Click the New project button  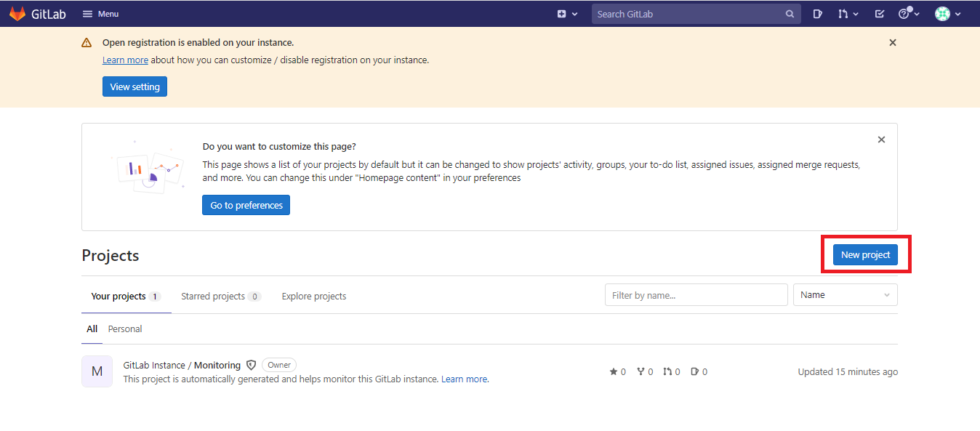pyautogui.click(x=865, y=254)
